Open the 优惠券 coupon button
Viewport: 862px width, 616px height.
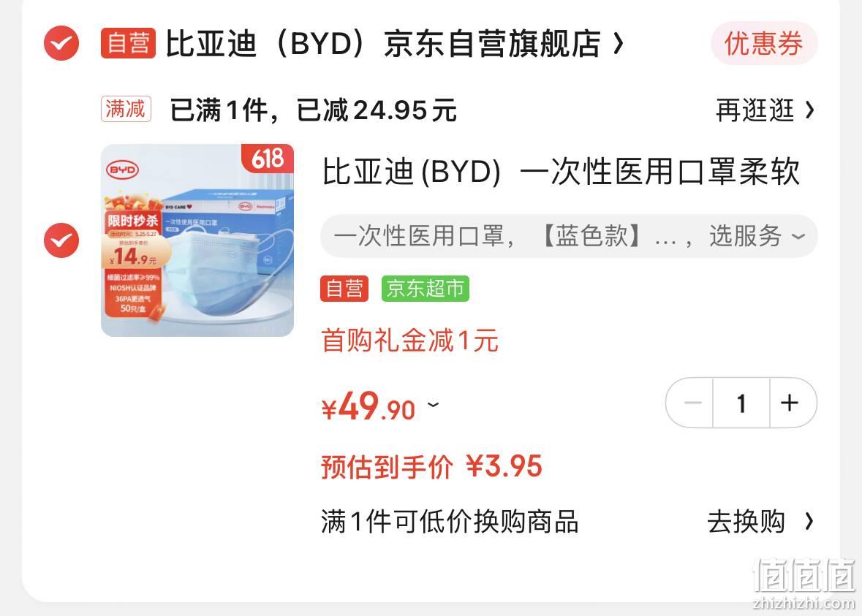tap(764, 43)
